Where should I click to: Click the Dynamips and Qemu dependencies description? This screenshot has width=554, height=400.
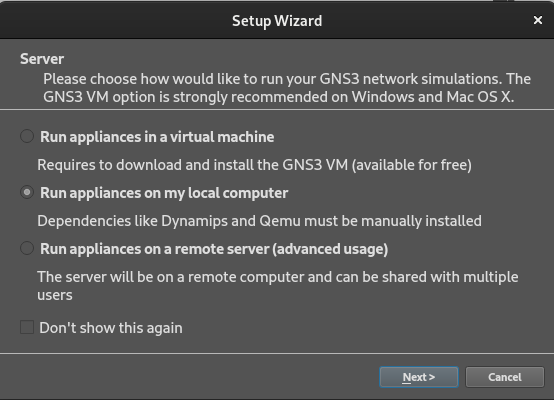click(259, 221)
